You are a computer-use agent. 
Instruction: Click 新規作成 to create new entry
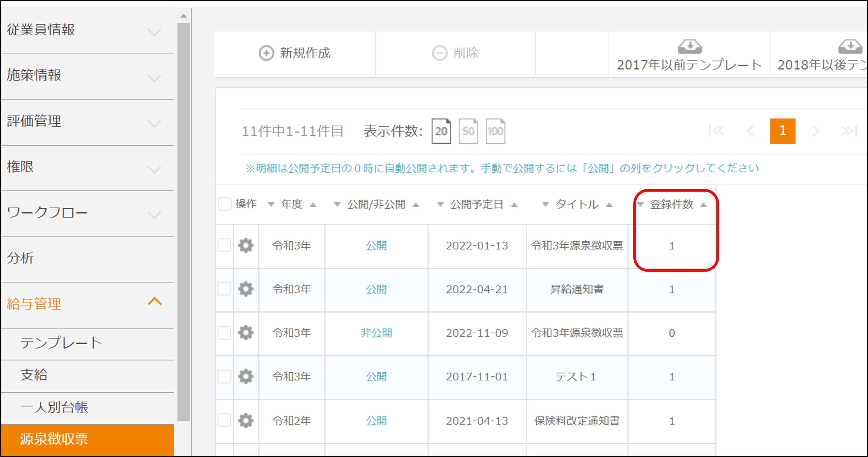point(295,54)
